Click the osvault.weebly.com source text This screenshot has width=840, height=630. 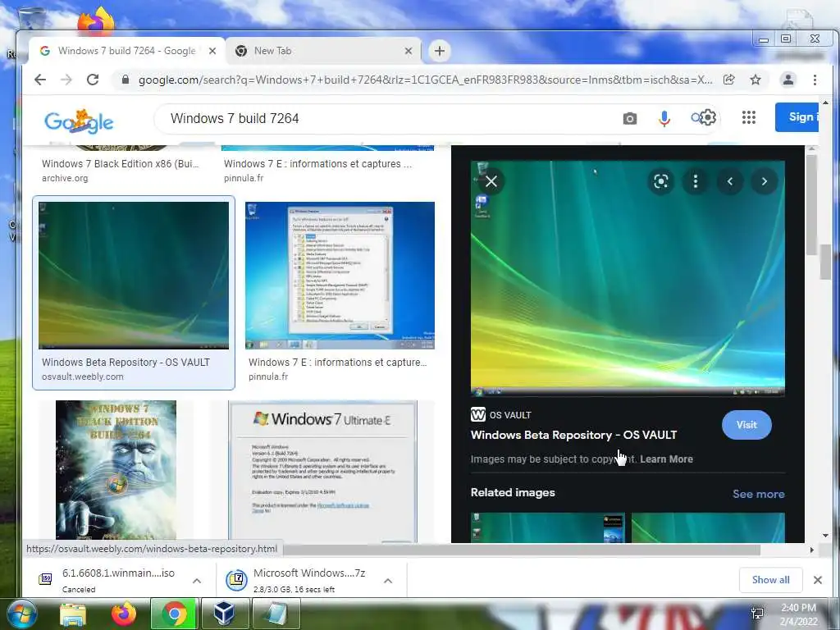[83, 377]
